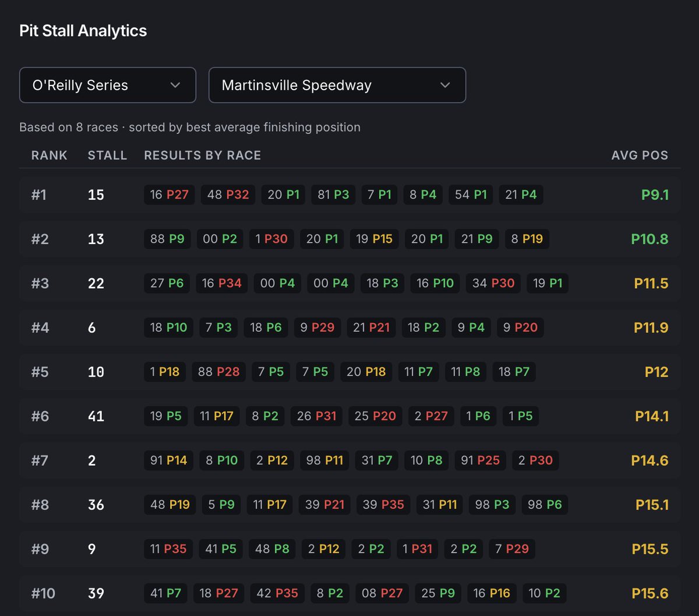Click the 26 P31 result chip
Image resolution: width=699 pixels, height=616 pixels.
[316, 416]
